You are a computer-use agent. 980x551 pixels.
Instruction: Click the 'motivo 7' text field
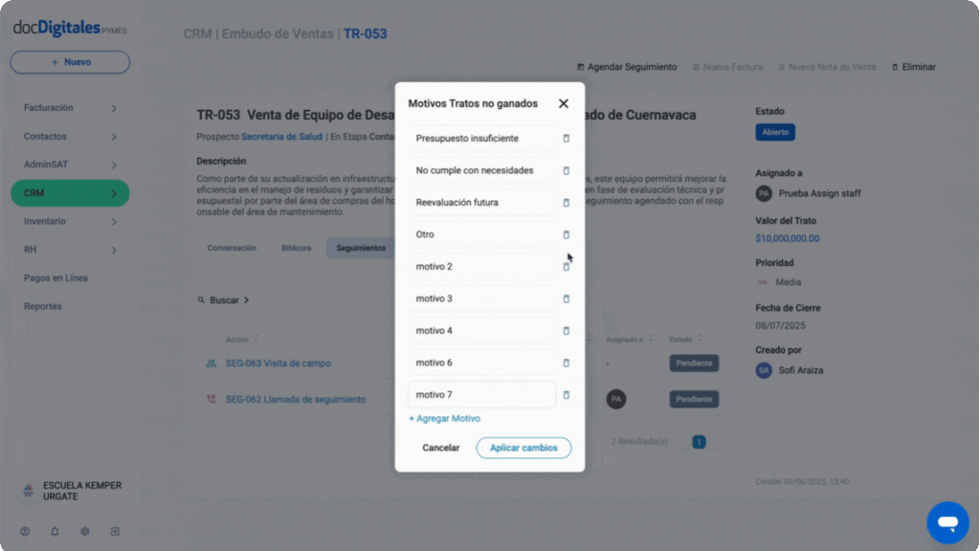[x=482, y=395]
